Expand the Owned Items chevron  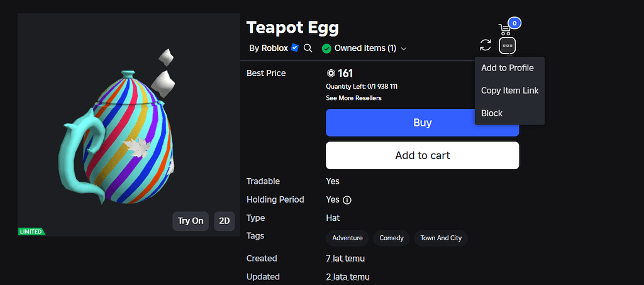pyautogui.click(x=404, y=49)
